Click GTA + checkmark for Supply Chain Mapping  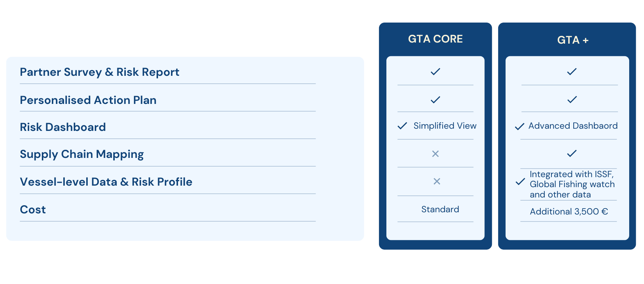(x=572, y=153)
